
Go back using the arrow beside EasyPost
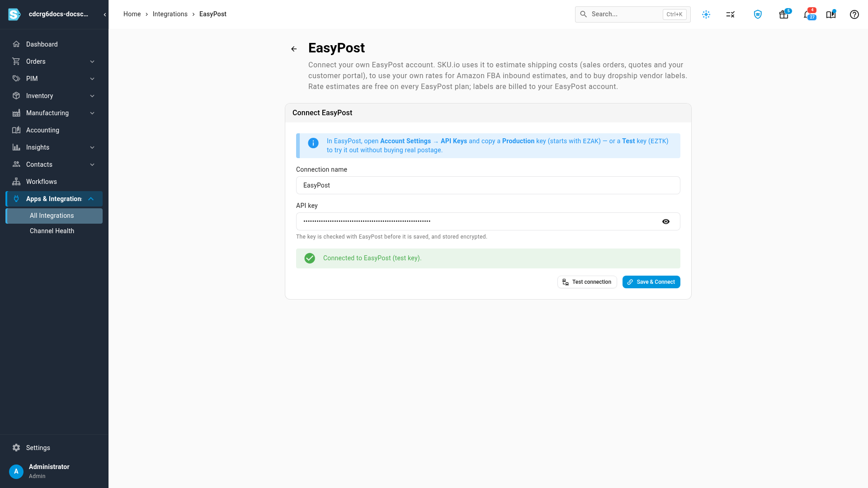tap(294, 49)
